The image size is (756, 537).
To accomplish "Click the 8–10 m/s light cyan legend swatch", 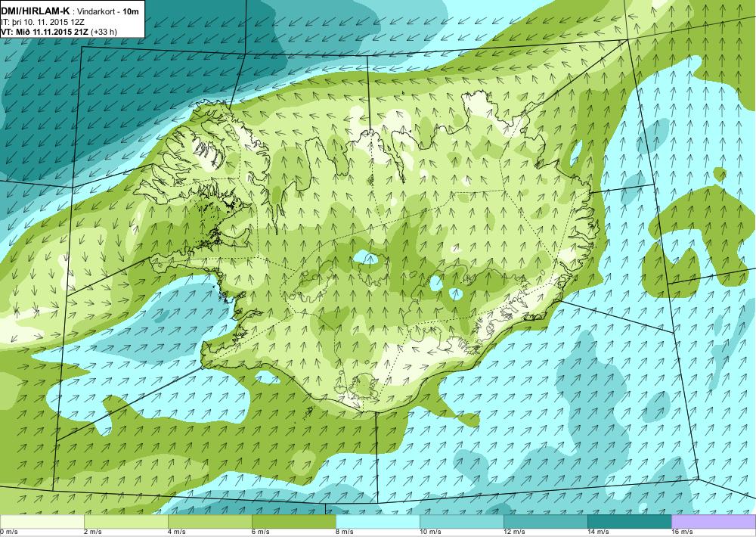I will pos(378,521).
